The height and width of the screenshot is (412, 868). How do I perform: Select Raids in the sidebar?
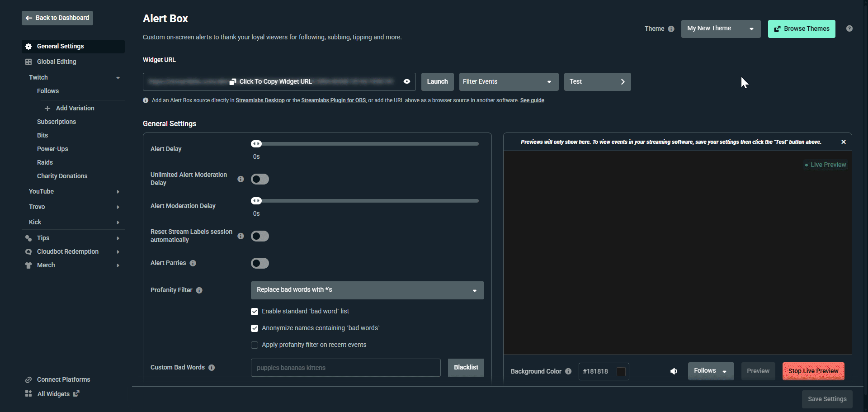point(45,163)
